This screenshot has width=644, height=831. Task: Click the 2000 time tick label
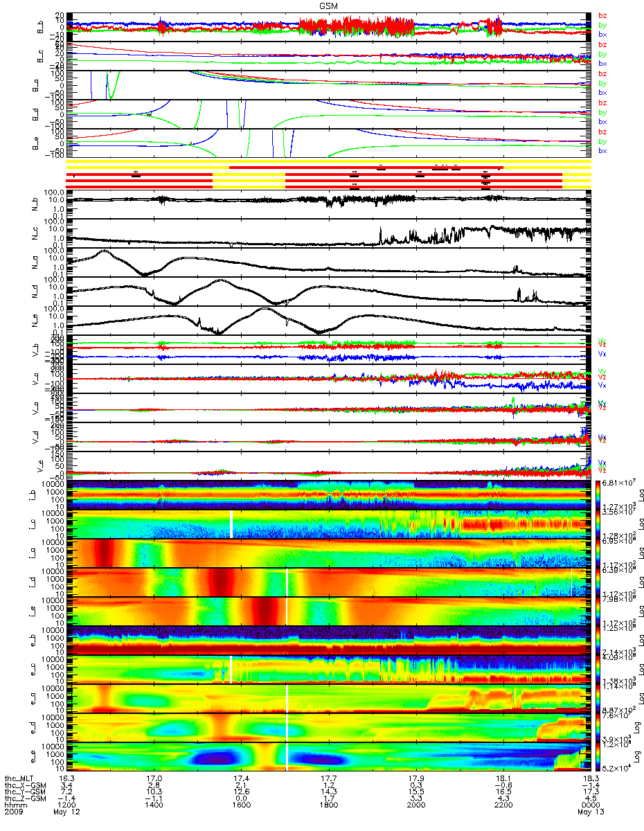416,805
